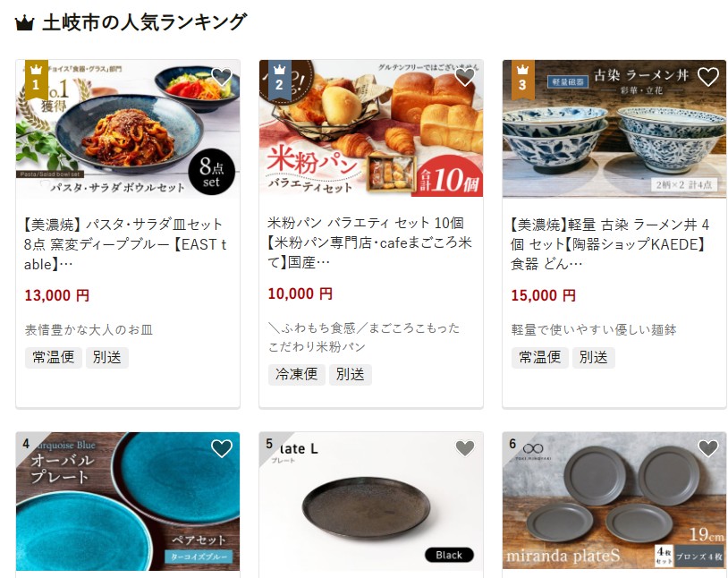
Task: Open the turquoise オーバルプレート pair set image
Action: pos(128,501)
